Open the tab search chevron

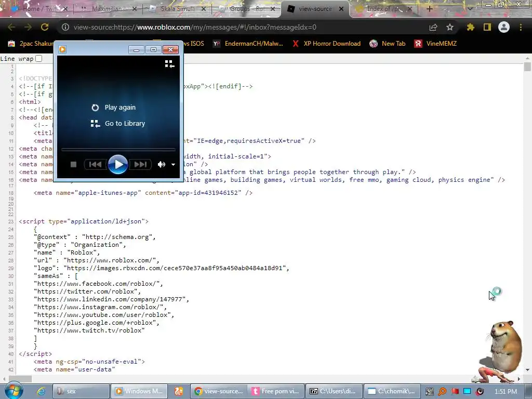tap(470, 9)
